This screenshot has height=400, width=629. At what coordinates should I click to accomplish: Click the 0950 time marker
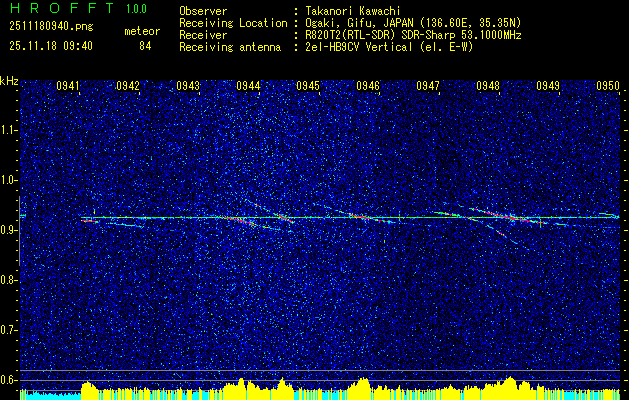608,85
